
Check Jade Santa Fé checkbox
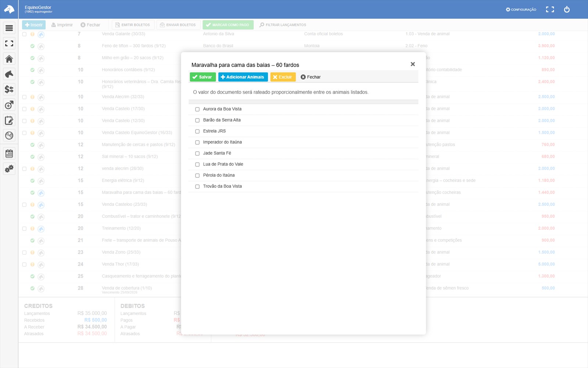click(197, 153)
